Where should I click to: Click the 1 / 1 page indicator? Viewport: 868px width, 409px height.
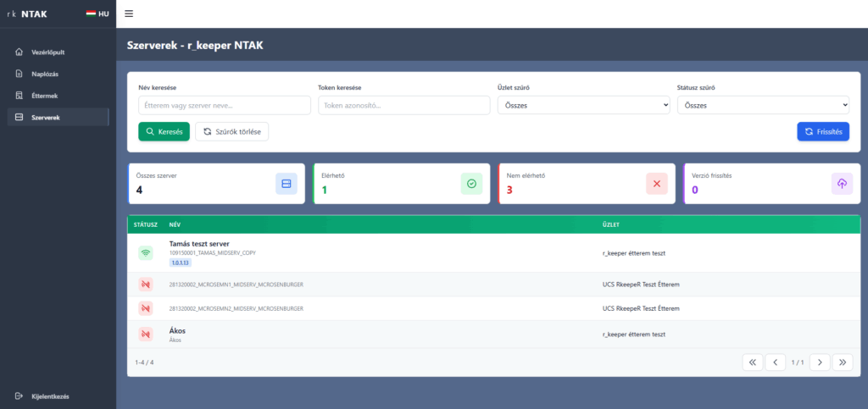798,362
